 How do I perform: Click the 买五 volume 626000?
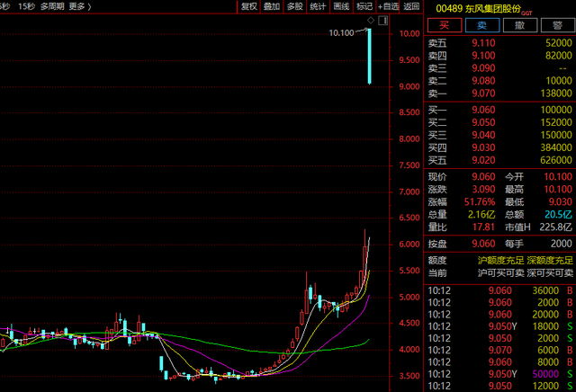556,160
